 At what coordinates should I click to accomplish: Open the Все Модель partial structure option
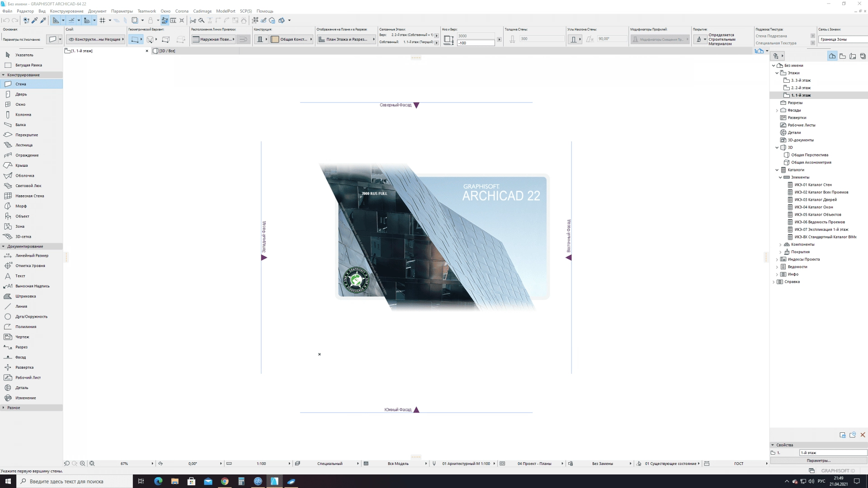tap(398, 464)
